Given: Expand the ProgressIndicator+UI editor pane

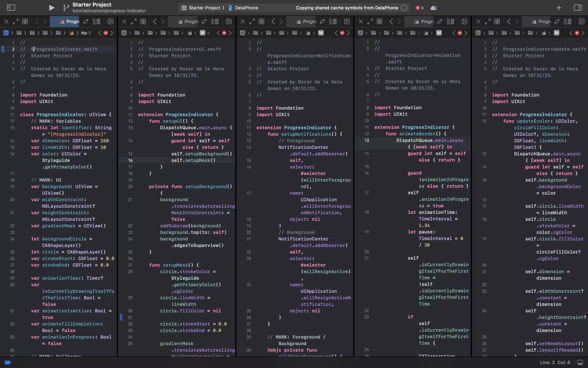Looking at the screenshot, I should point(134,21).
